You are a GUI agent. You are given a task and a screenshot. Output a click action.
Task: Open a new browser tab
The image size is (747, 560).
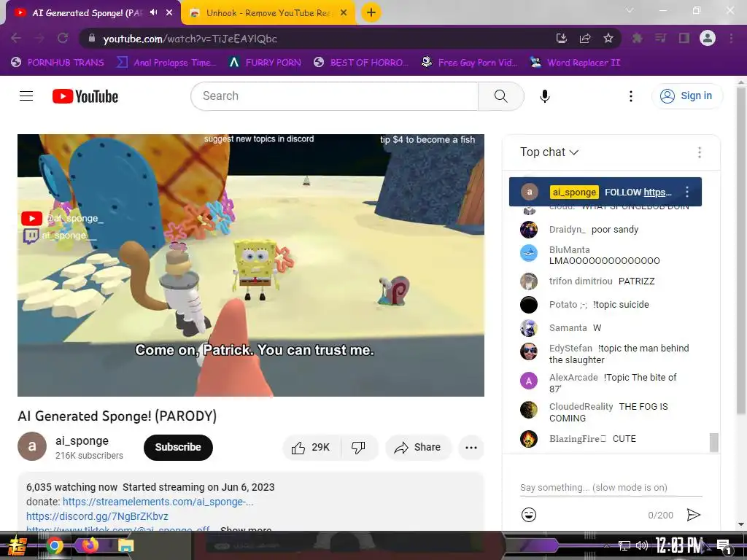click(371, 13)
